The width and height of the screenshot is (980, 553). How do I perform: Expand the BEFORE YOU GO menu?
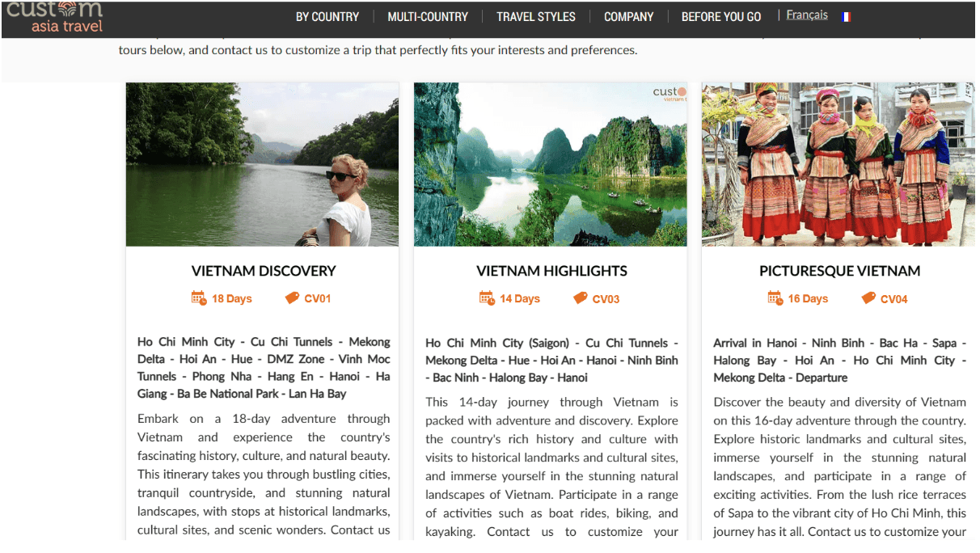[x=721, y=16]
